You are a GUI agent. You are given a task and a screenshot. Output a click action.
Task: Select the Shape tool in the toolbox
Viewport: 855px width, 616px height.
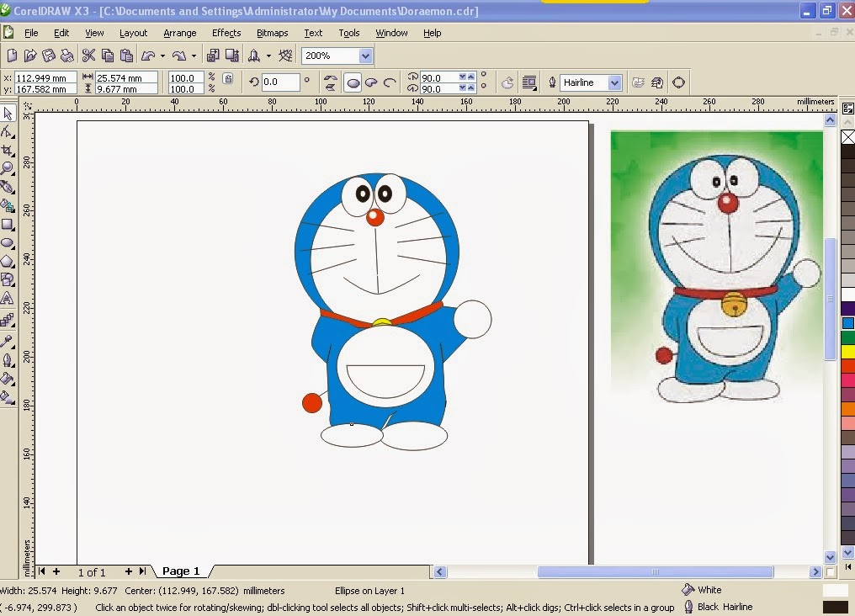(x=8, y=132)
